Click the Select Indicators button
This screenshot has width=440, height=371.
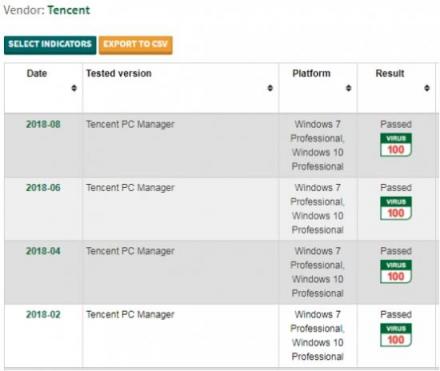pos(50,45)
